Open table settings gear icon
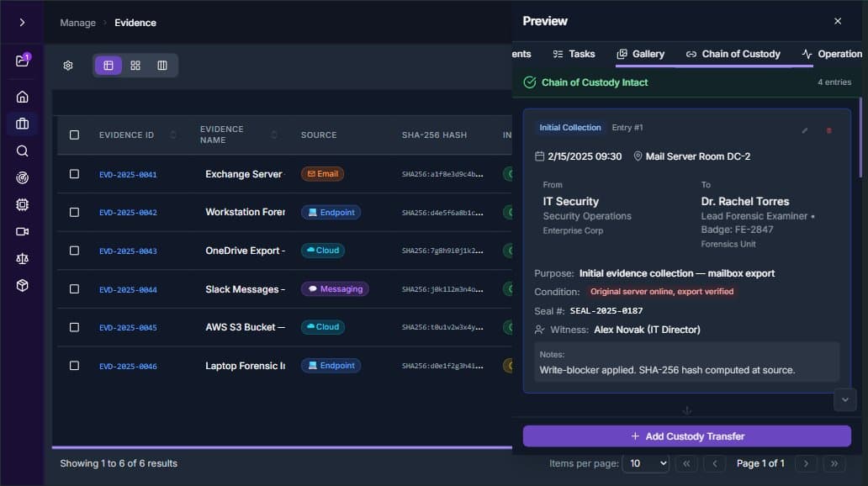Viewport: 868px width, 486px height. tap(68, 66)
